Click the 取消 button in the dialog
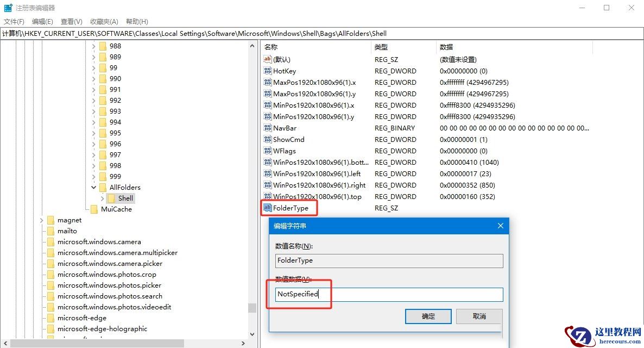This screenshot has width=644, height=348. [x=479, y=316]
